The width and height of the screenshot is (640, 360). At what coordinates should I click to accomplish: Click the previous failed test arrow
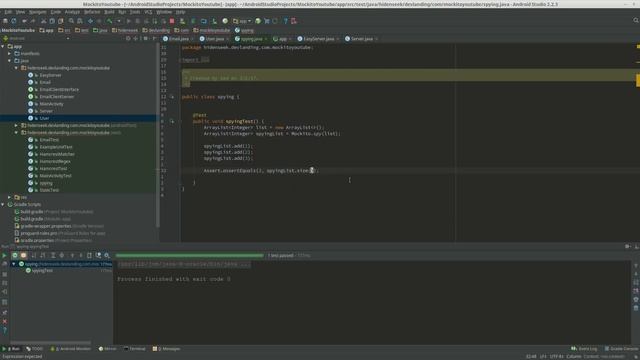coord(72,256)
